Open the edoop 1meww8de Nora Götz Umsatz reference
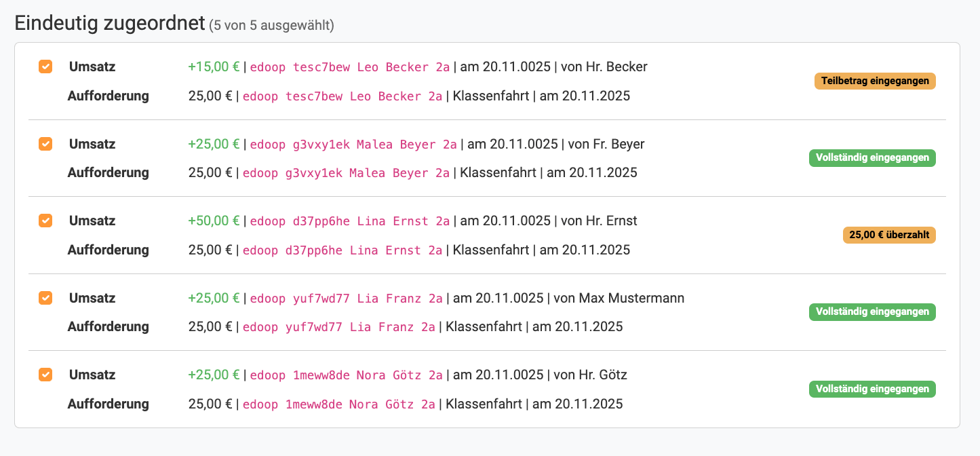The width and height of the screenshot is (980, 456). [x=347, y=375]
